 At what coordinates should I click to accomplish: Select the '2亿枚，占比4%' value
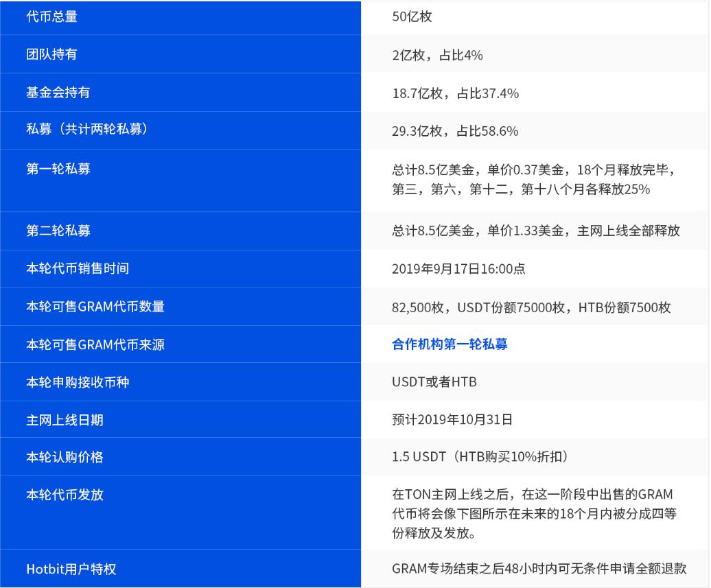click(x=437, y=56)
